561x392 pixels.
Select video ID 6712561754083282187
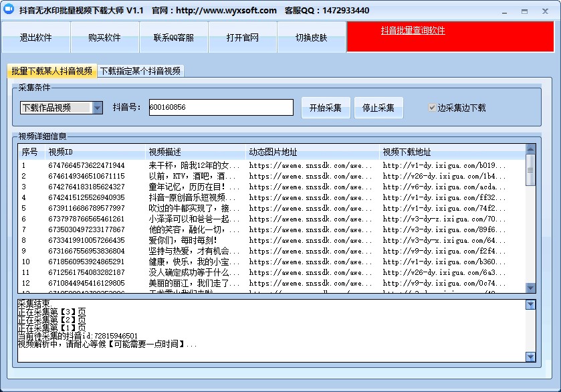tap(86, 272)
